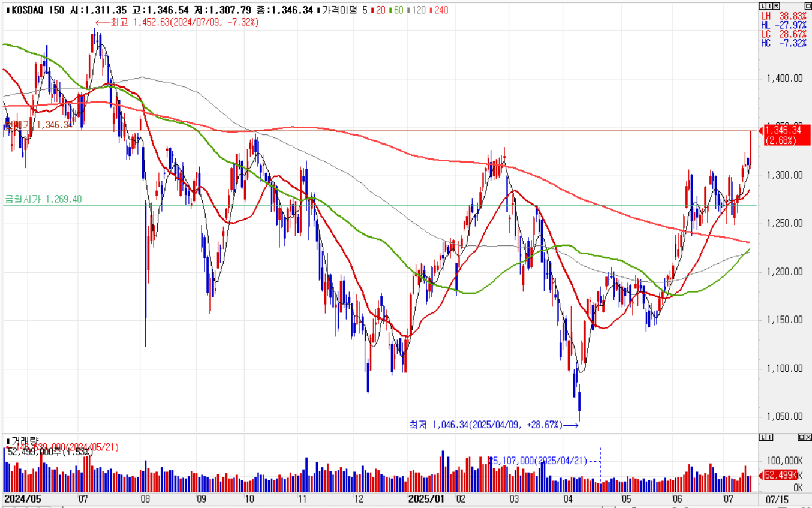
Task: Maximize the volume chart pane
Action: pos(800,437)
